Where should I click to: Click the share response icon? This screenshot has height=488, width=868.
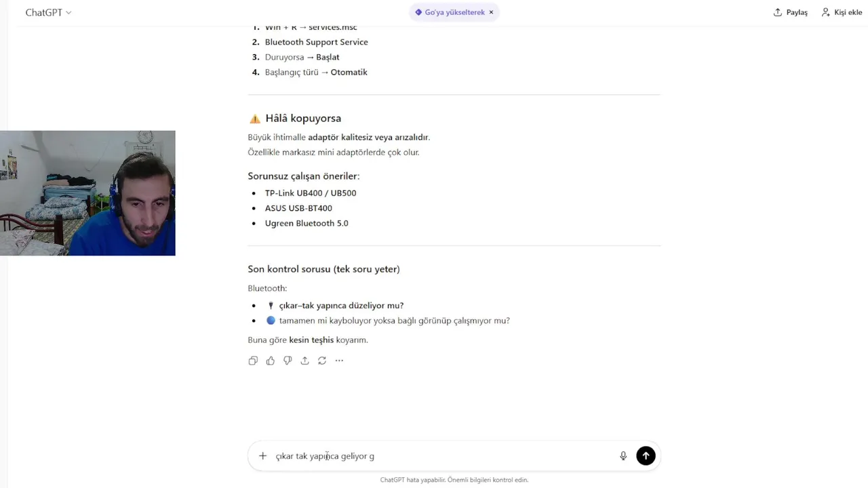[x=304, y=361]
